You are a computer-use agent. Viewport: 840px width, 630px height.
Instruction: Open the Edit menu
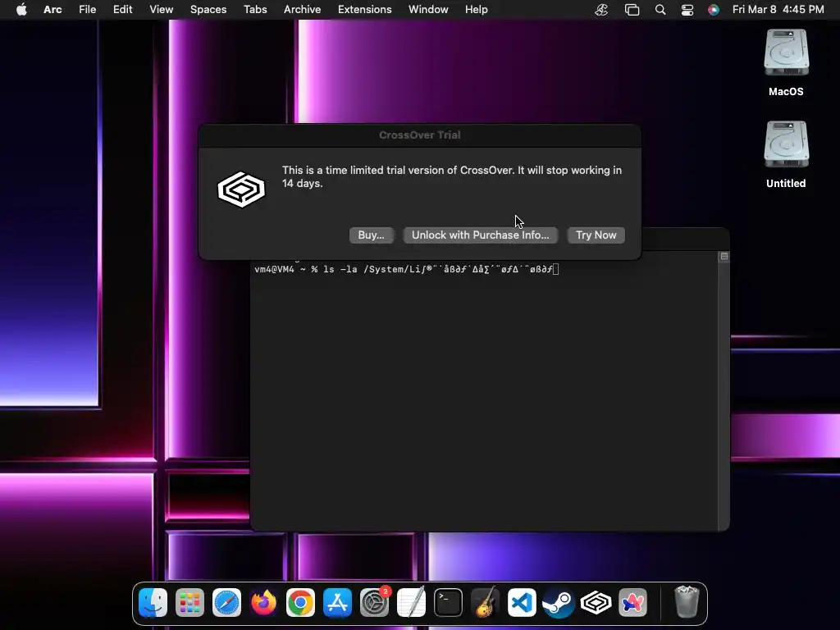pos(123,10)
